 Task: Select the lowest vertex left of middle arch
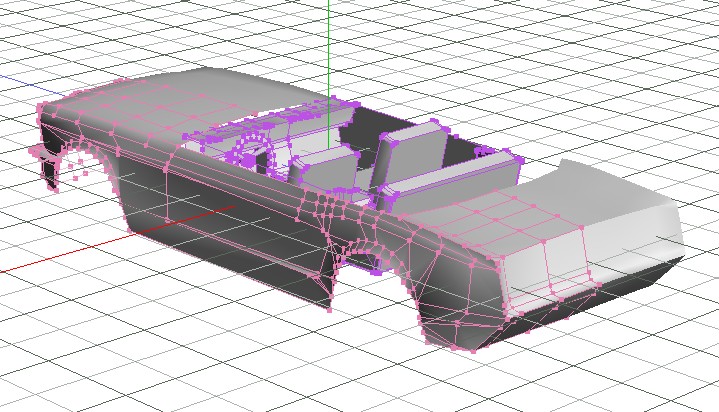click(x=329, y=309)
